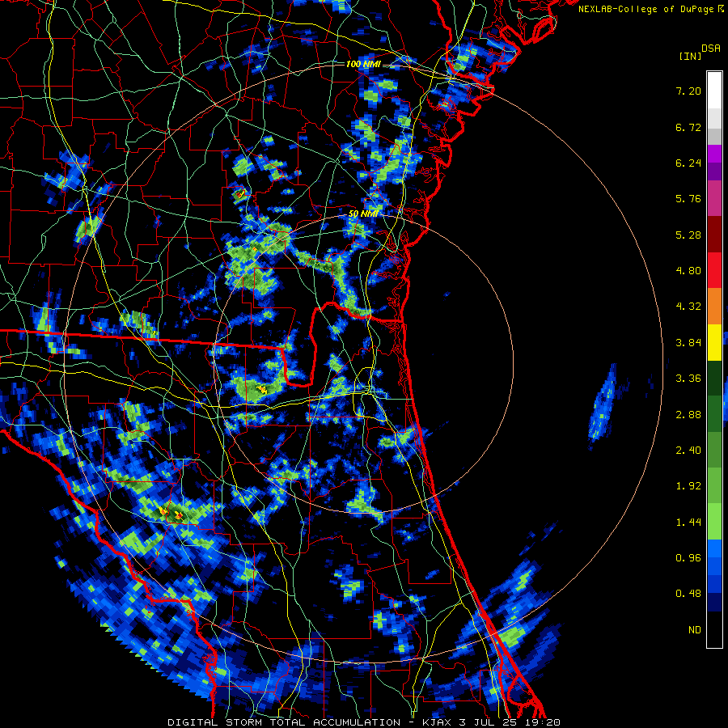This screenshot has height=728, width=728.
Task: Click the bright red segment of the color scale
Action: click(x=714, y=271)
